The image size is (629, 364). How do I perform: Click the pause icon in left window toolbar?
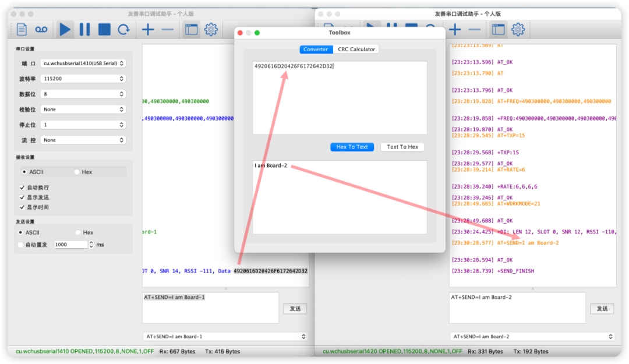[85, 29]
